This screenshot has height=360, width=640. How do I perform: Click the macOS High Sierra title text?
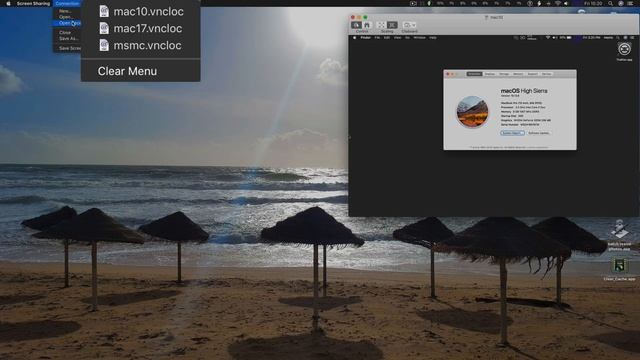[524, 91]
